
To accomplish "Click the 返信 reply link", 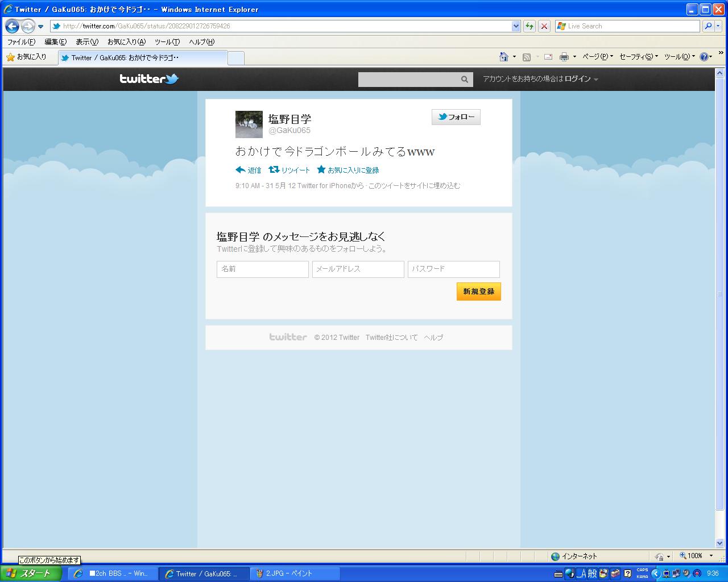I will (x=249, y=170).
